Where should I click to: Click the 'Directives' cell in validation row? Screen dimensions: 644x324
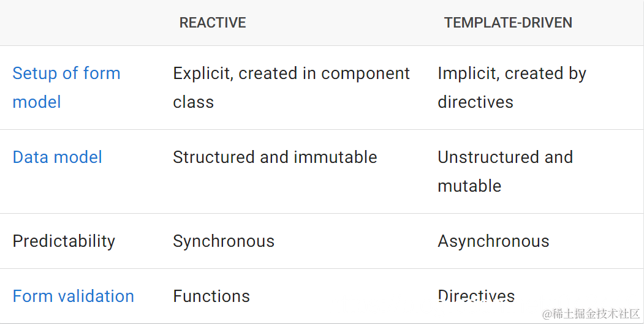point(476,296)
